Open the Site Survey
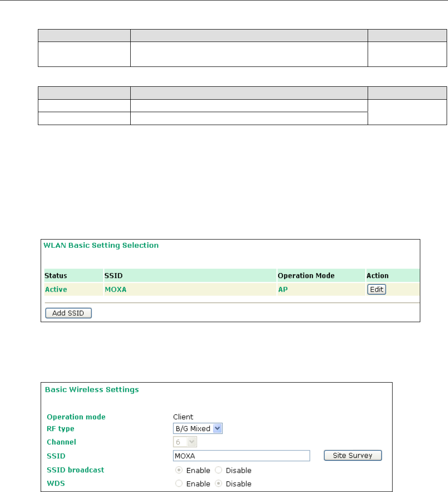This screenshot has height=492, width=448. (x=352, y=455)
